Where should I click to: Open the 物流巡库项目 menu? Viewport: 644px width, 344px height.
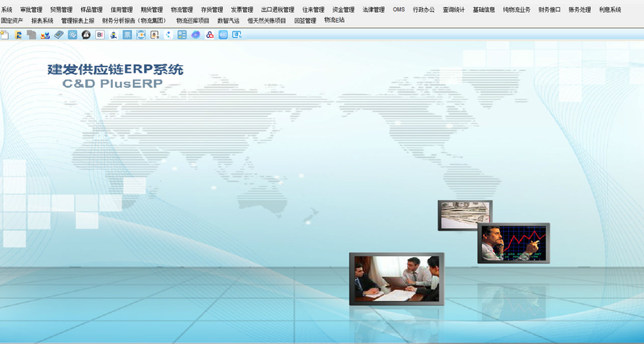(192, 21)
